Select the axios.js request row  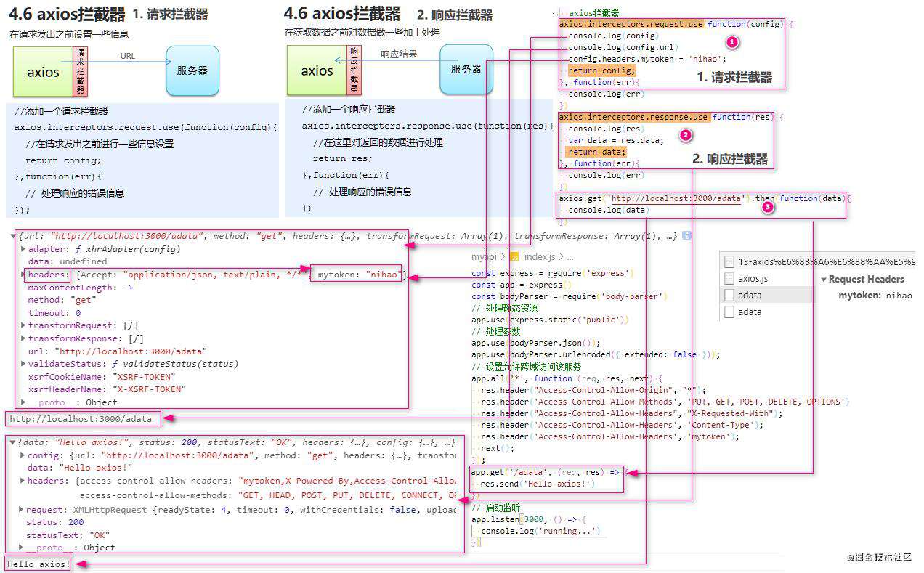[x=766, y=278]
